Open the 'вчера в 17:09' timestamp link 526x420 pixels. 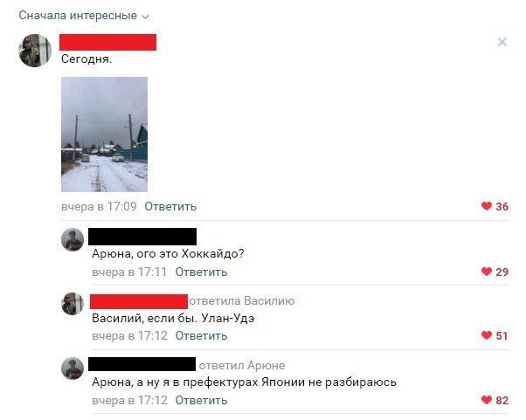(x=99, y=206)
